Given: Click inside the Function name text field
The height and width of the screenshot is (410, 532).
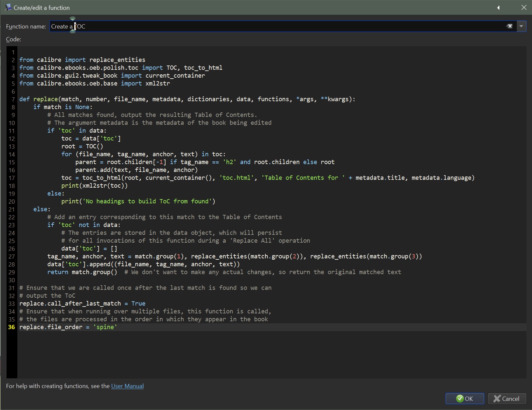Looking at the screenshot, I should coord(262,27).
